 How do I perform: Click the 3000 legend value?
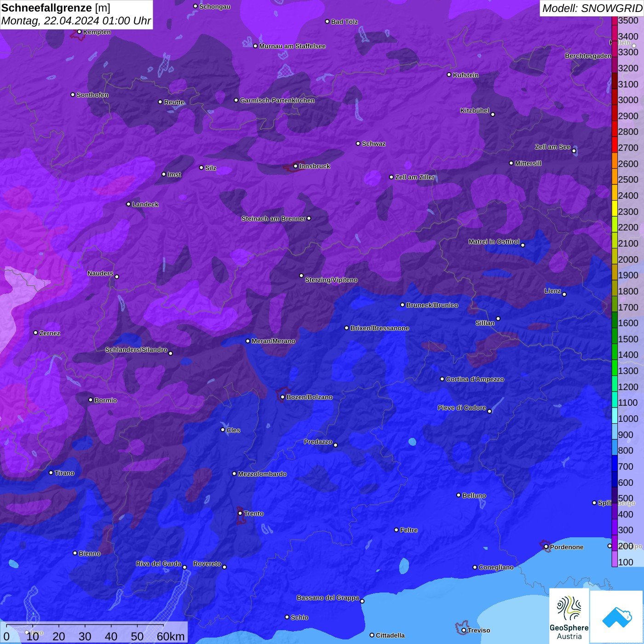click(x=628, y=100)
